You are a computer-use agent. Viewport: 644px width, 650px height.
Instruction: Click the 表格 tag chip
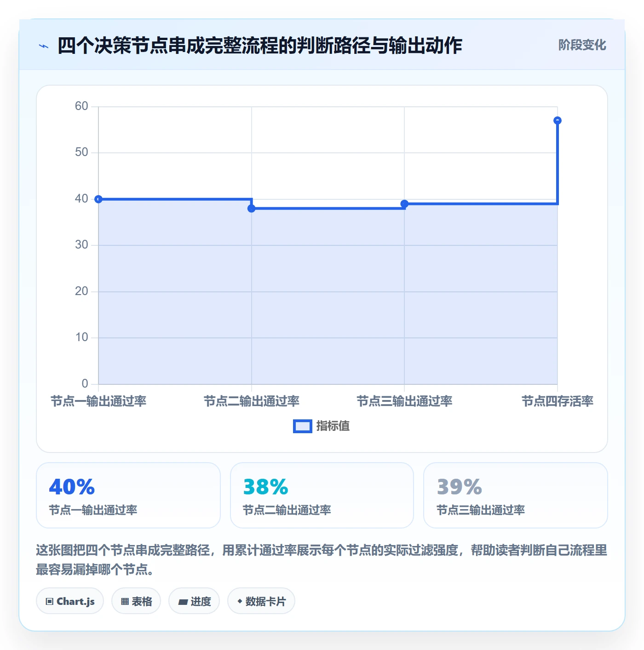point(136,601)
